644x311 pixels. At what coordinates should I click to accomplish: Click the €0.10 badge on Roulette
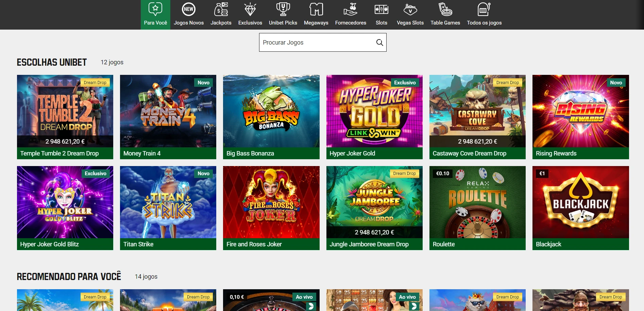pyautogui.click(x=443, y=174)
